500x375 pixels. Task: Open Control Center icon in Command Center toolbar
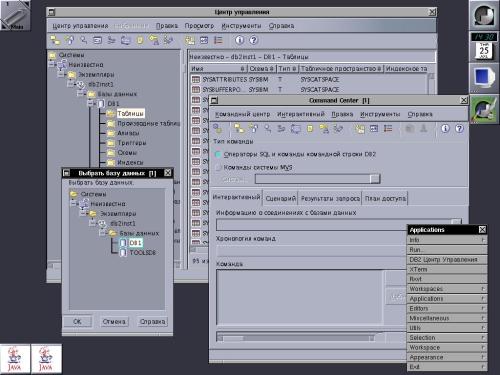(239, 128)
